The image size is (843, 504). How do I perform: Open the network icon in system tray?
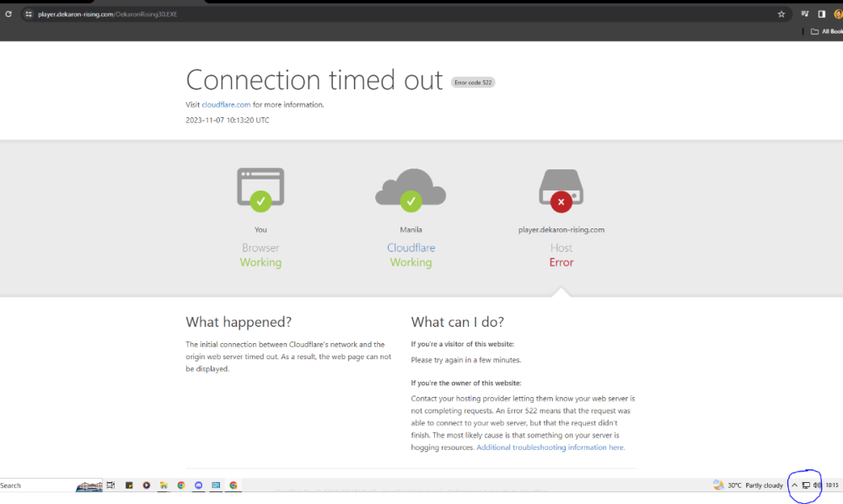pos(806,485)
